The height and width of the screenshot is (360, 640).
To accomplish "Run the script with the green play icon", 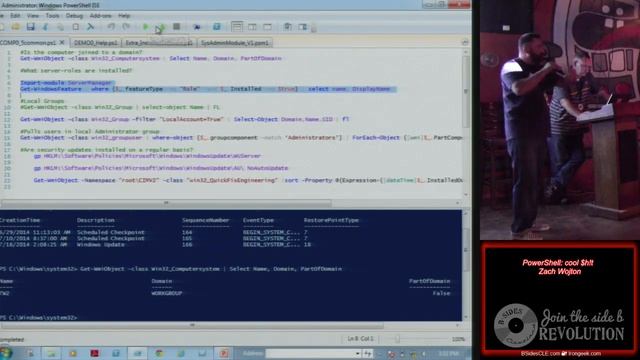I will click(146, 27).
